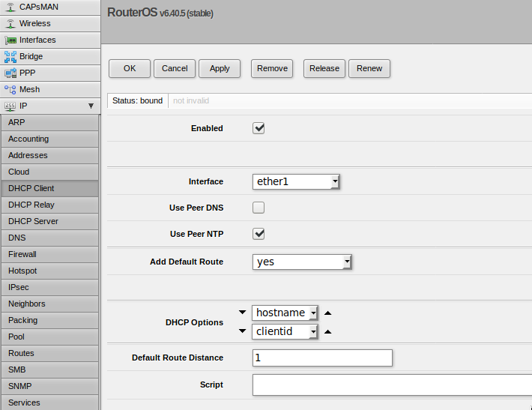Focus the Default Route Distance field

(322, 358)
